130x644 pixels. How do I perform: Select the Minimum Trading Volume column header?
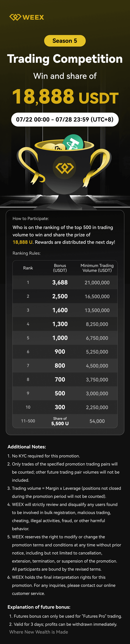(97, 268)
